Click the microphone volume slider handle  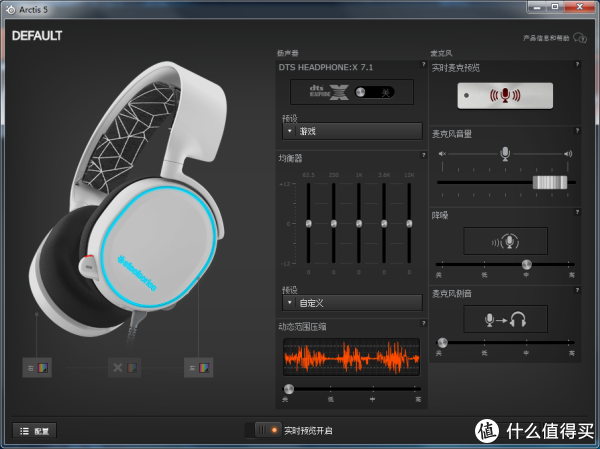coord(550,183)
